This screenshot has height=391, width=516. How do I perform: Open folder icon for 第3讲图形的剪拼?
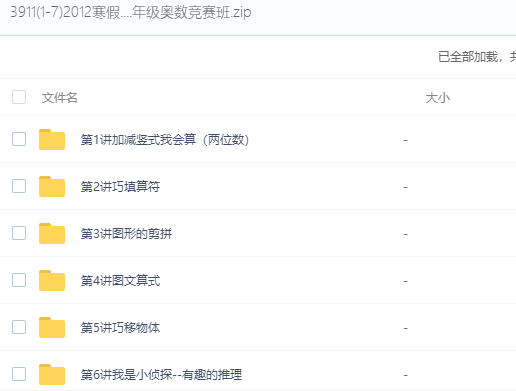click(x=52, y=233)
